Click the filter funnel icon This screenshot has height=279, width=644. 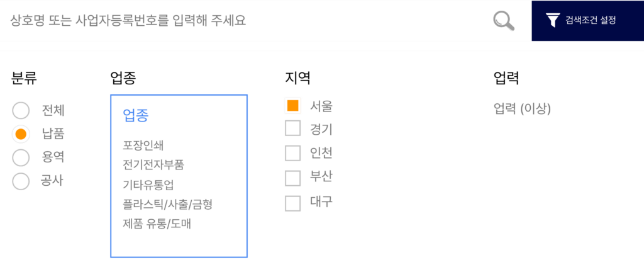coord(552,21)
